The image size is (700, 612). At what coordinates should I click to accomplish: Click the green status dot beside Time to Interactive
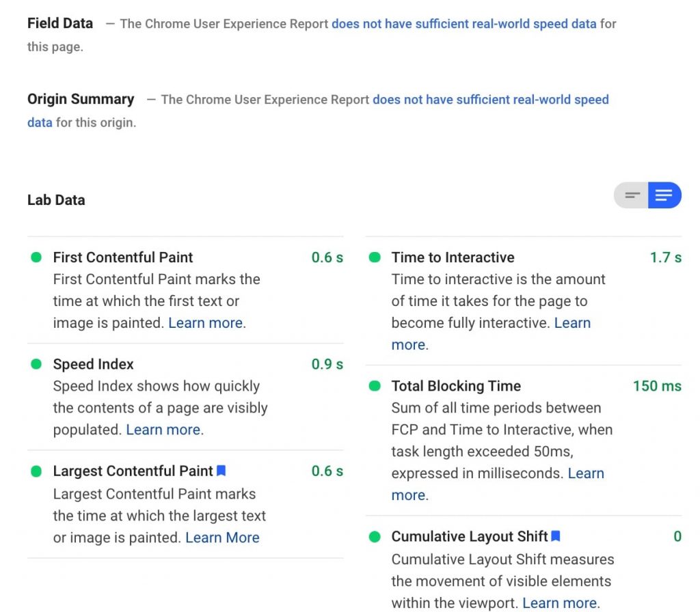pyautogui.click(x=374, y=258)
